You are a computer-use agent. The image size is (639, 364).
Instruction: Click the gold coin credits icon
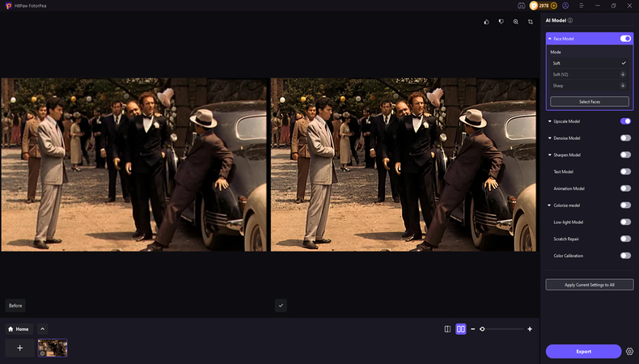(x=534, y=6)
